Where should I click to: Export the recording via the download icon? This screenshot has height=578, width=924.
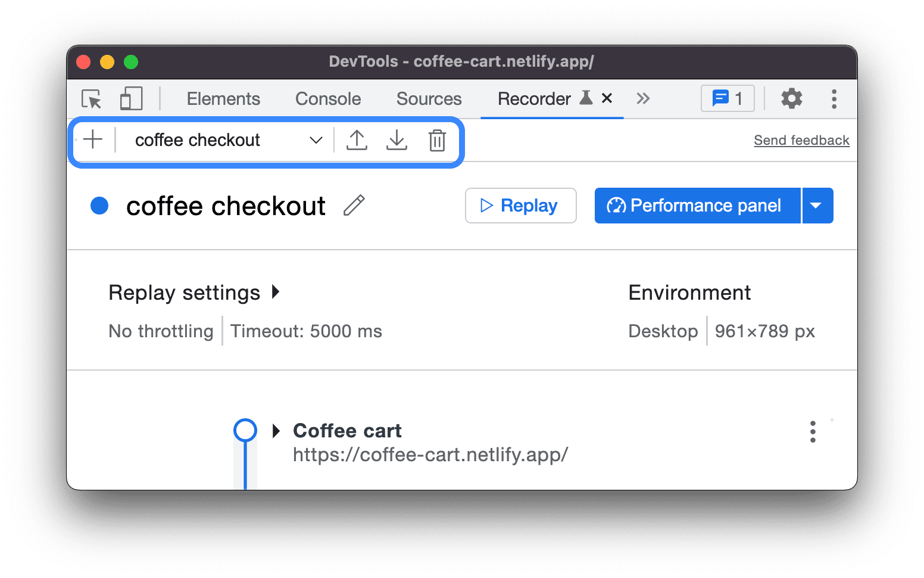pos(397,141)
